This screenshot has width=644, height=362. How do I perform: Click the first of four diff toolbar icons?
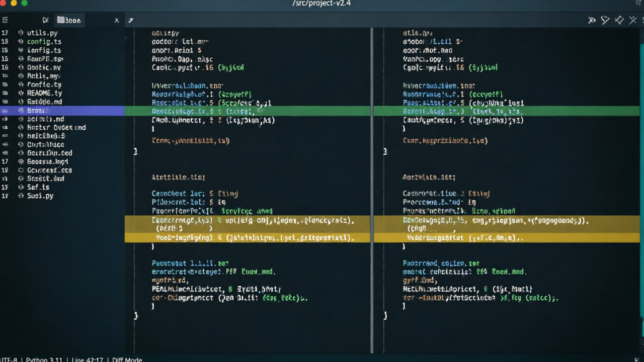592,20
